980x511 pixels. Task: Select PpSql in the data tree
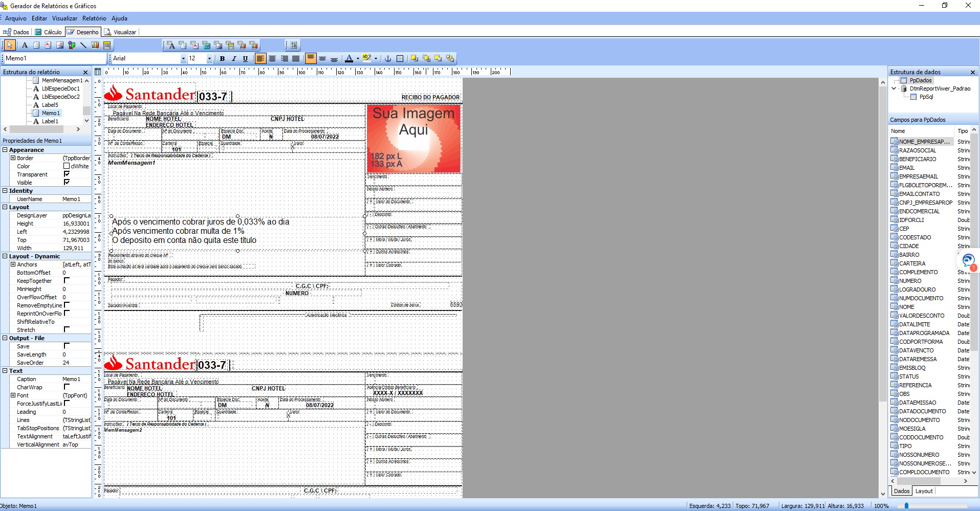pos(926,97)
